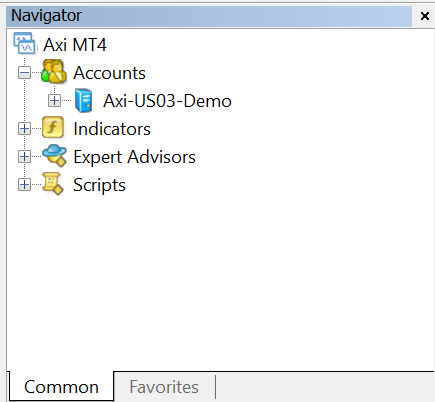Click the Expert Advisors hat icon
This screenshot has width=435, height=402.
(54, 155)
